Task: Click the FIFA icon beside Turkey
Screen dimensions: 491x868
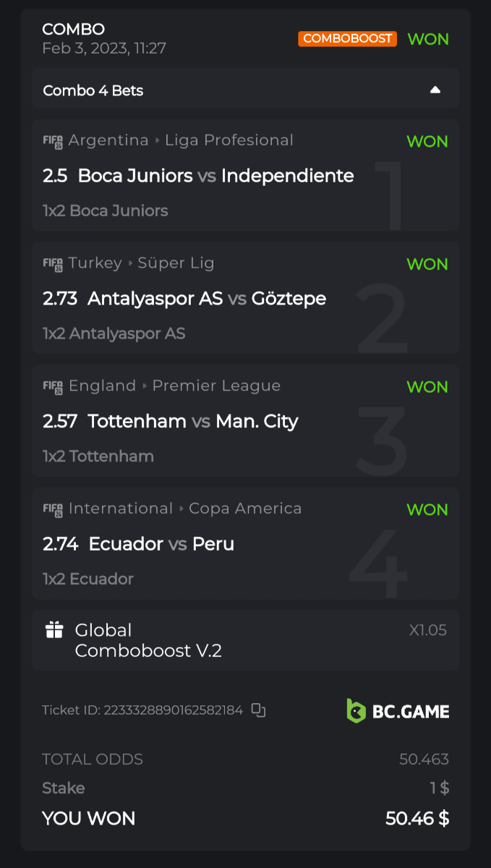Action: 53,264
